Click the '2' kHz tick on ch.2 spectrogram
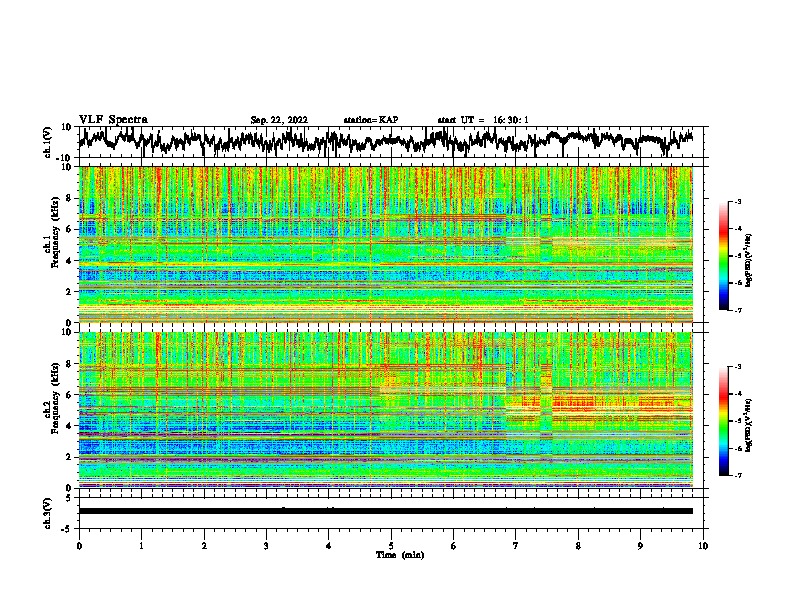 (70, 457)
